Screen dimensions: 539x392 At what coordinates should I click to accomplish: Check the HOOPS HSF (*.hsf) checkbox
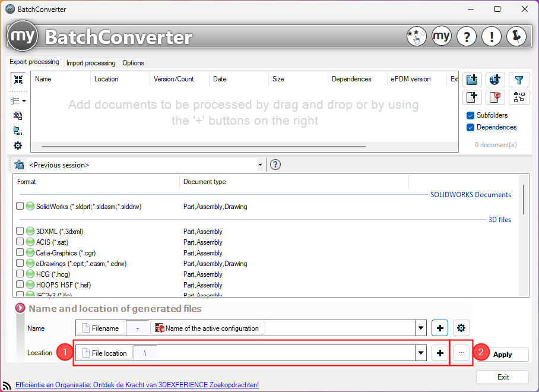click(20, 284)
